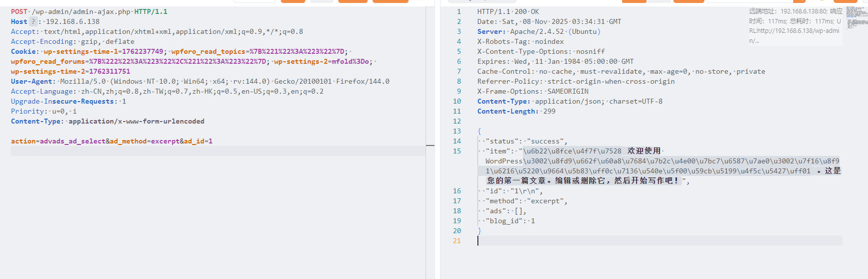The width and height of the screenshot is (868, 279).
Task: Click the Referrer-Policy response header
Action: point(576,81)
